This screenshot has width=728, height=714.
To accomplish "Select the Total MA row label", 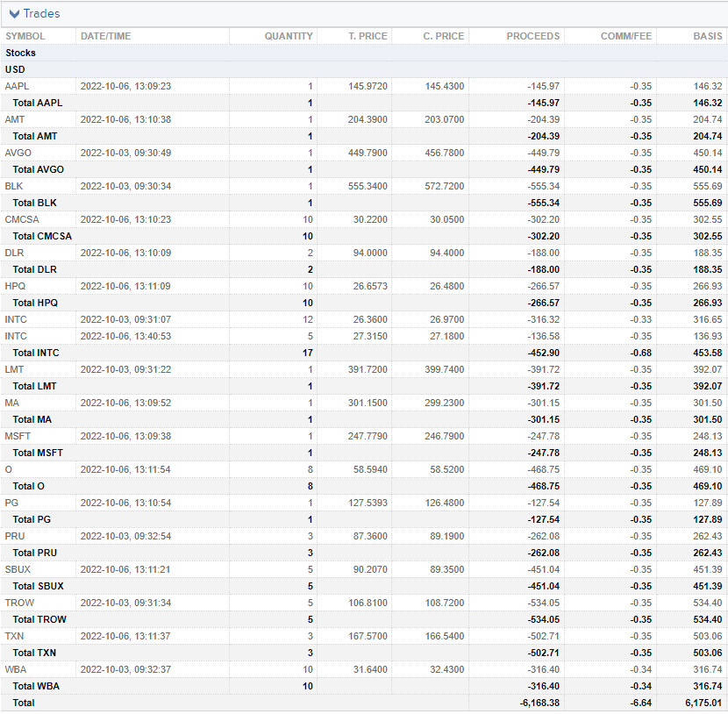I will click(x=32, y=421).
